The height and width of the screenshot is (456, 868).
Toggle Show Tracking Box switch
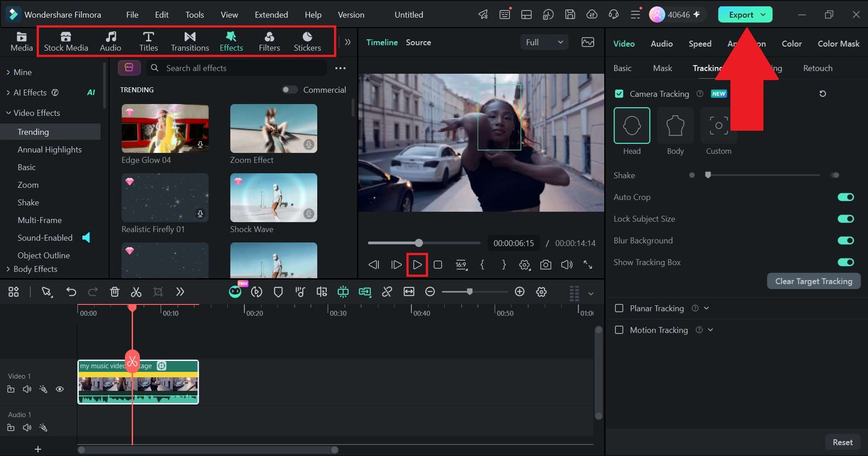click(x=845, y=262)
